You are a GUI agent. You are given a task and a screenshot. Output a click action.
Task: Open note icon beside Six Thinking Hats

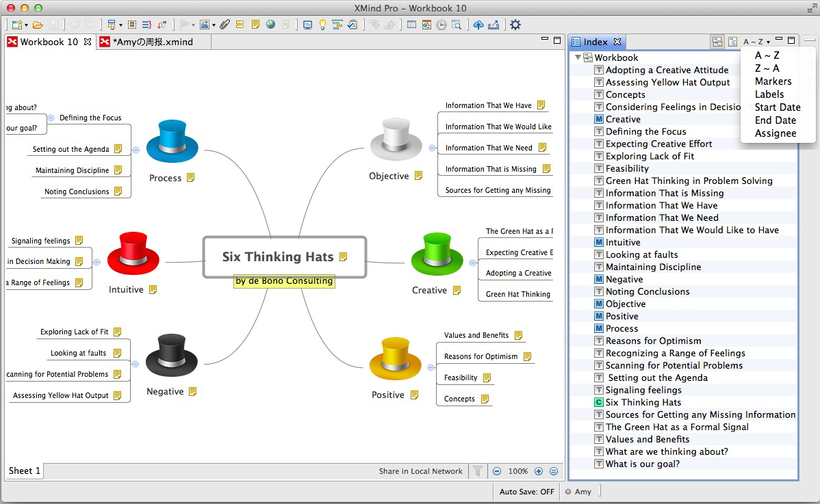tap(344, 256)
